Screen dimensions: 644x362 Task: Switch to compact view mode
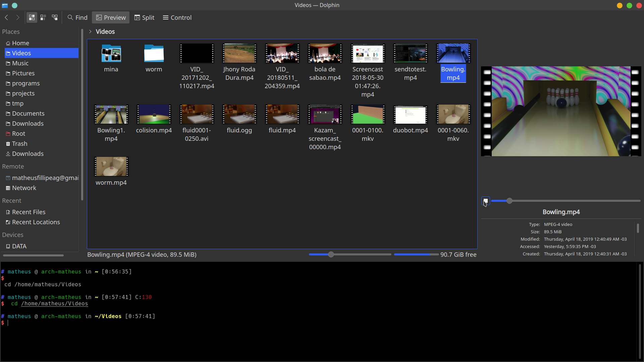pyautogui.click(x=43, y=17)
